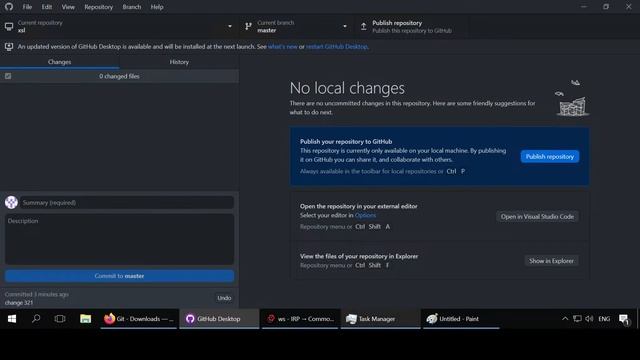Click the 0 changed files label
640x360 pixels.
point(119,76)
